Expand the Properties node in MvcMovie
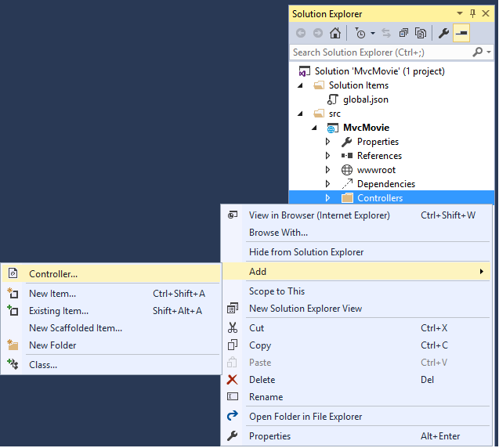 pos(328,142)
